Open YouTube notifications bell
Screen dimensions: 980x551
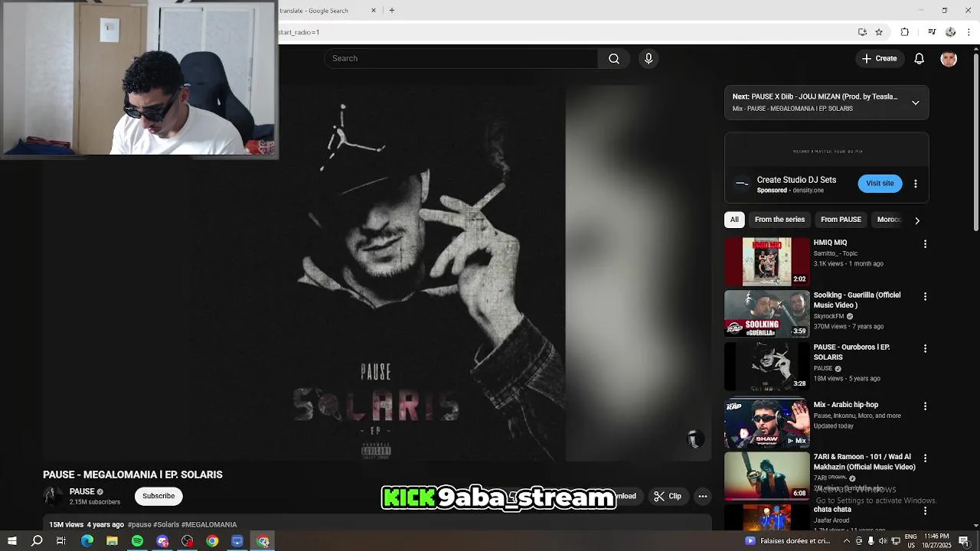click(920, 59)
